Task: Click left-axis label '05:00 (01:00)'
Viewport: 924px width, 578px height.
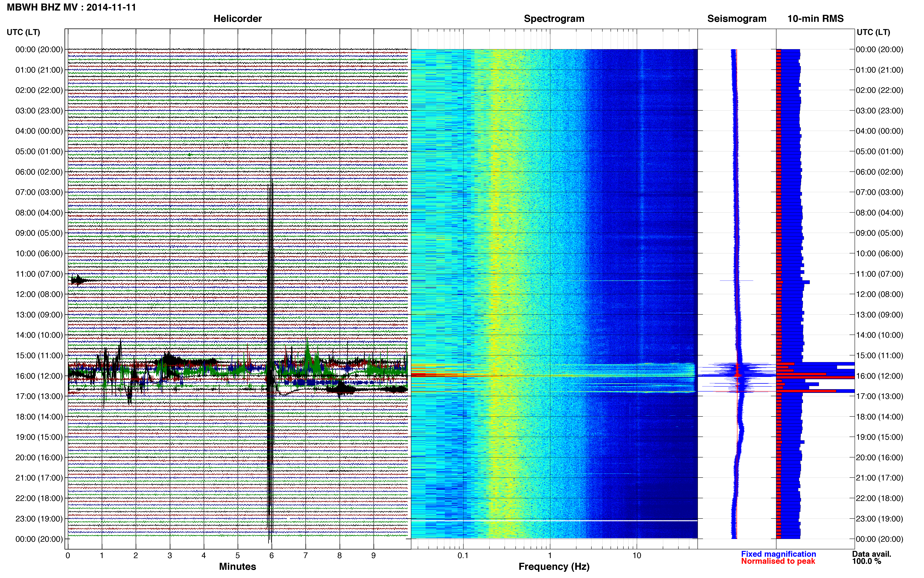Action: click(39, 151)
